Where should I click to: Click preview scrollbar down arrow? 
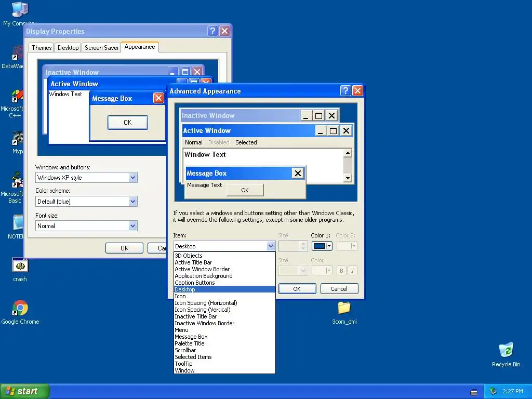pyautogui.click(x=348, y=178)
